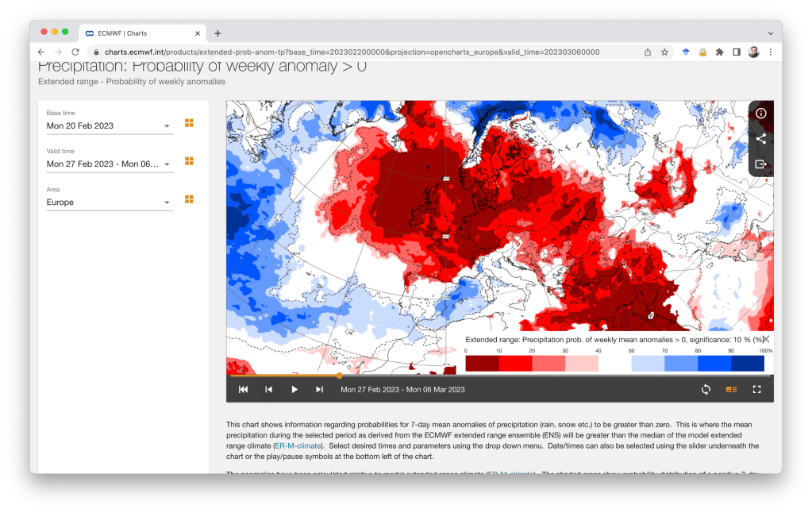Screen dimensions: 812x513
Task: Open grid picker for Valid time
Action: click(x=189, y=161)
